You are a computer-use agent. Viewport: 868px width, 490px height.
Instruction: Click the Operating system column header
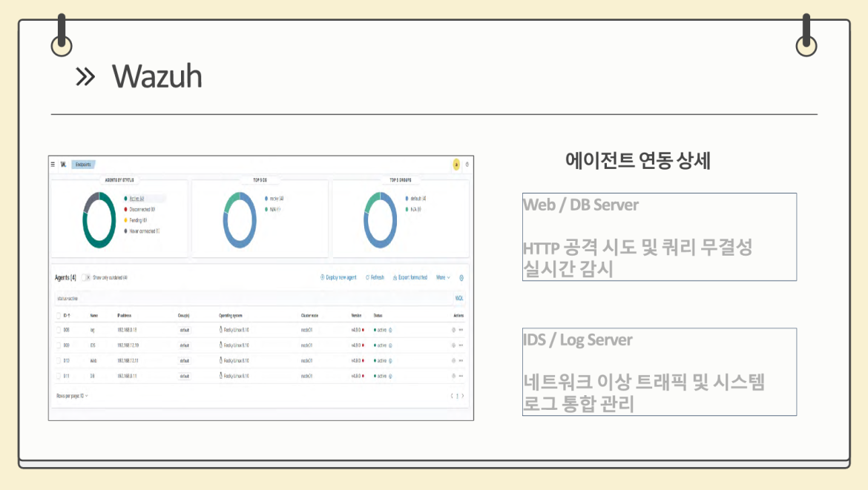230,316
